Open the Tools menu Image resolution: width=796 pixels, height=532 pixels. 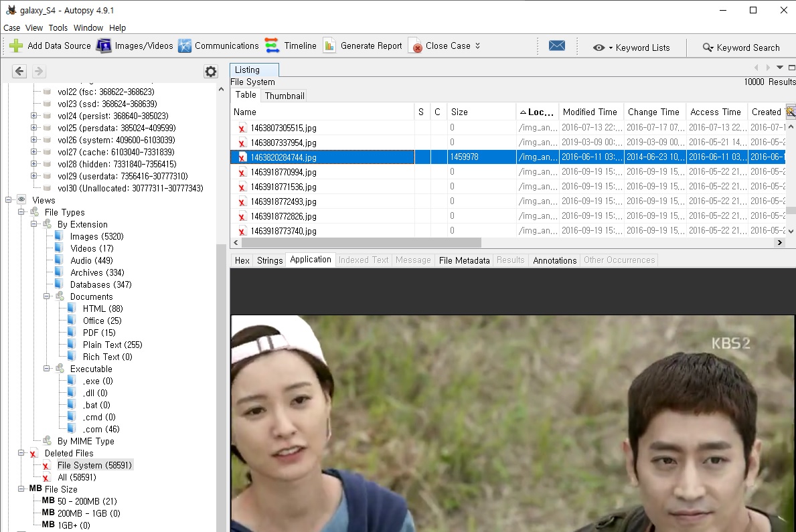tap(58, 28)
